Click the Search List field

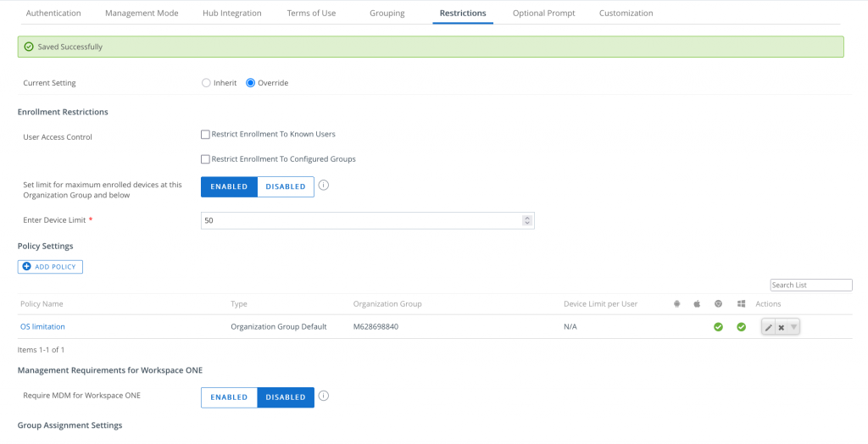(810, 286)
